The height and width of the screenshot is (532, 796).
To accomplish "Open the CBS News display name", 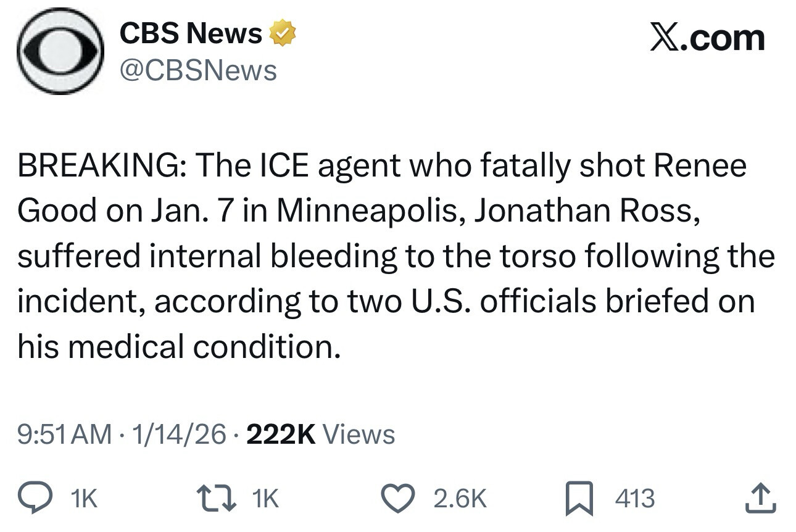I will pyautogui.click(x=190, y=34).
